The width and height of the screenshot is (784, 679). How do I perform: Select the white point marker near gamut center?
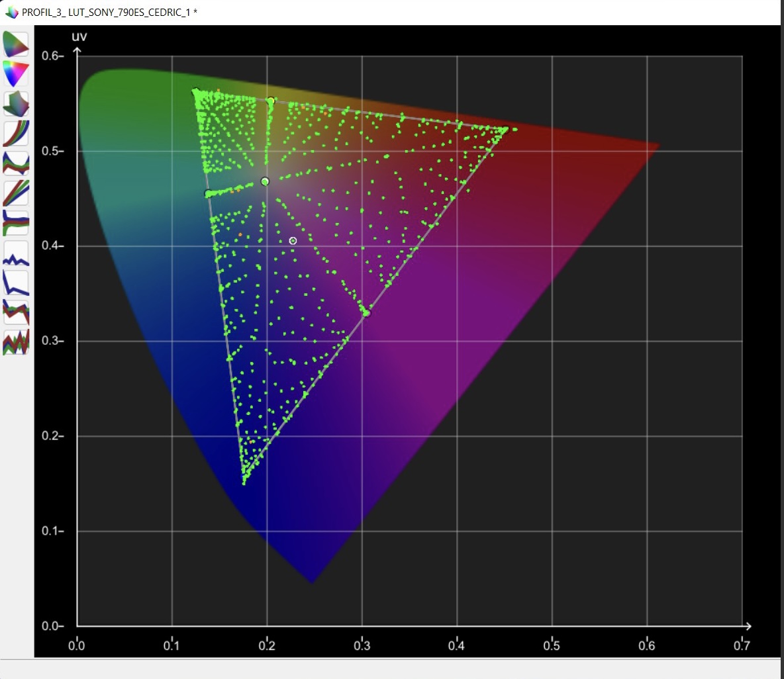[265, 181]
